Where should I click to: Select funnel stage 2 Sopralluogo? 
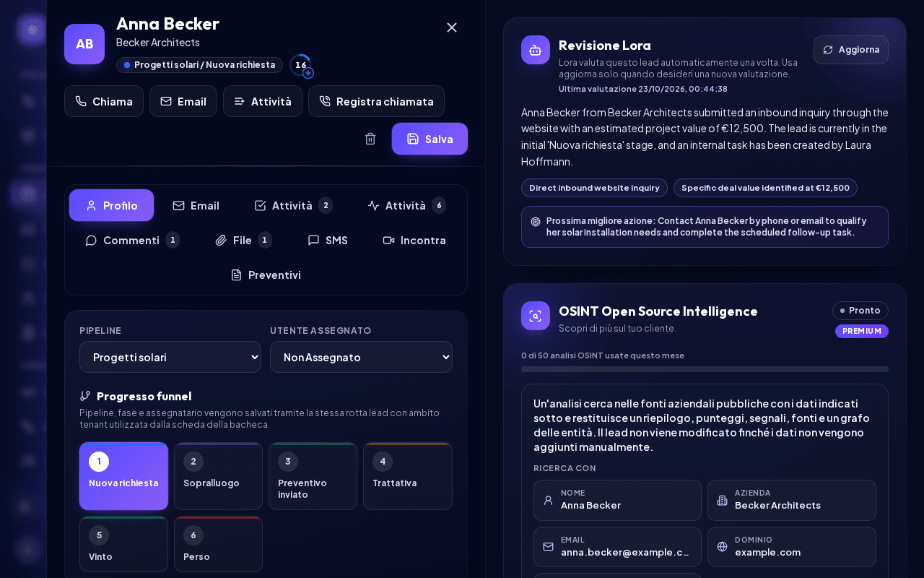(x=218, y=476)
